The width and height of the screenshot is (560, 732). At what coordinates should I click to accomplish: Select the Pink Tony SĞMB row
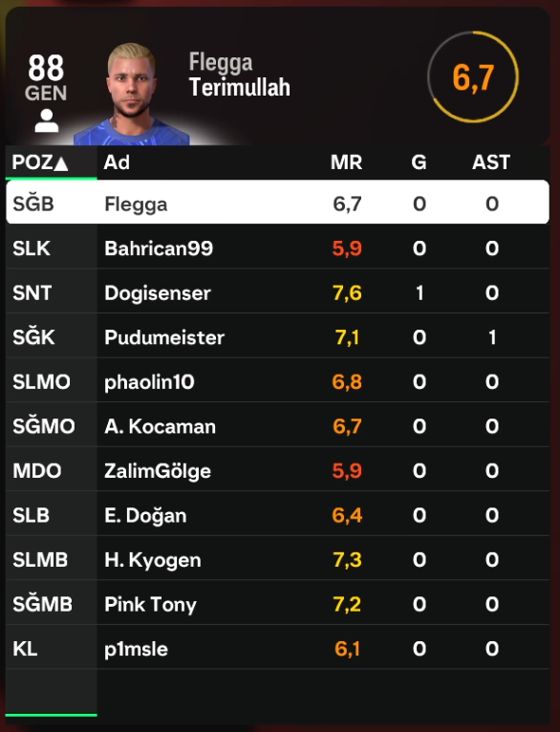click(278, 603)
